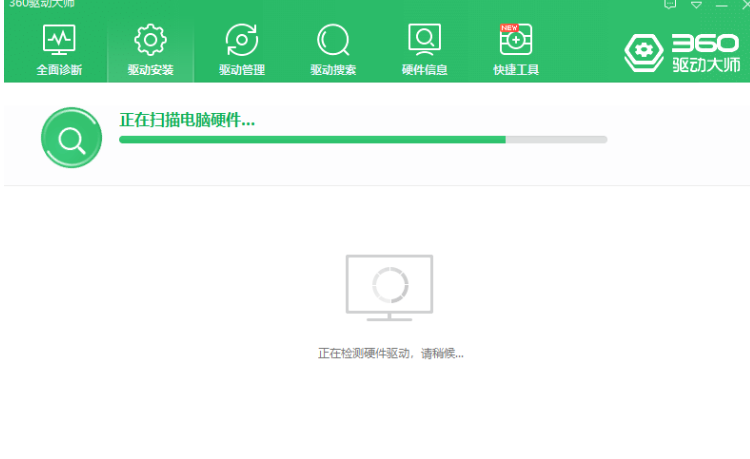
Task: Open the 驱动管理 driver management tab
Action: point(242,50)
